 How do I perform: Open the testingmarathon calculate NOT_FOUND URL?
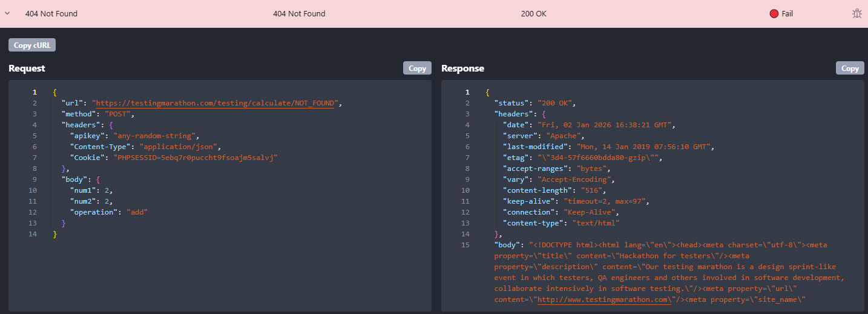215,103
